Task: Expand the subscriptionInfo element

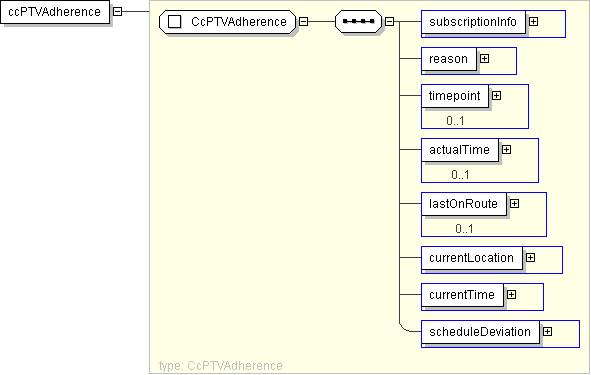Action: click(x=533, y=21)
